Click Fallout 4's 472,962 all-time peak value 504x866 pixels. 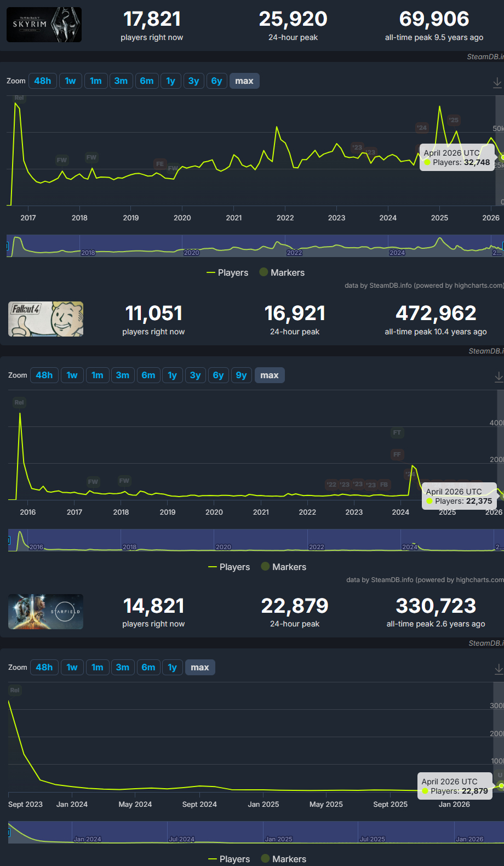436,314
